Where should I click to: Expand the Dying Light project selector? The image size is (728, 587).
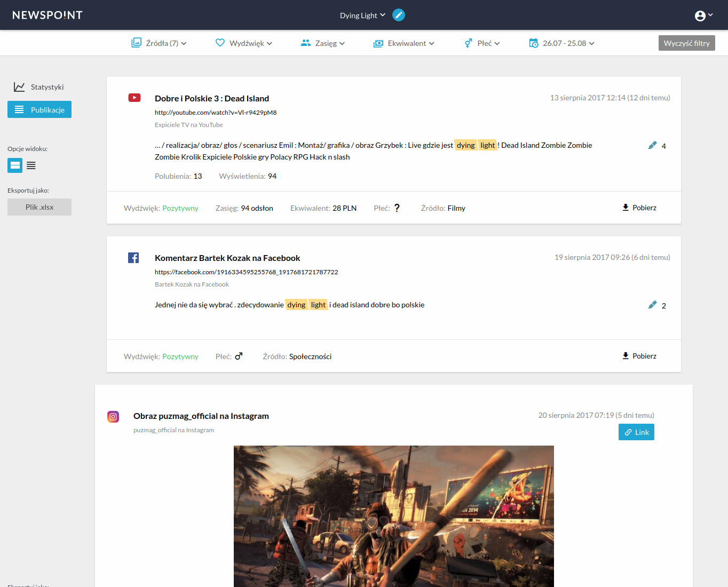click(362, 15)
